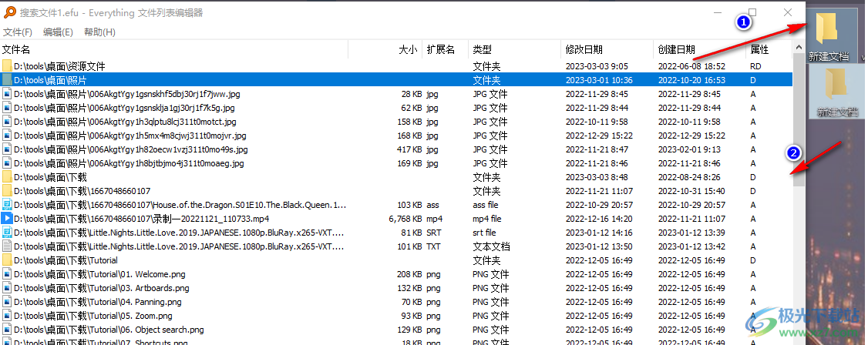Click image icon of 006AkgtYgy1h3qlptu8lcj311t0motct.jpg

[7, 122]
